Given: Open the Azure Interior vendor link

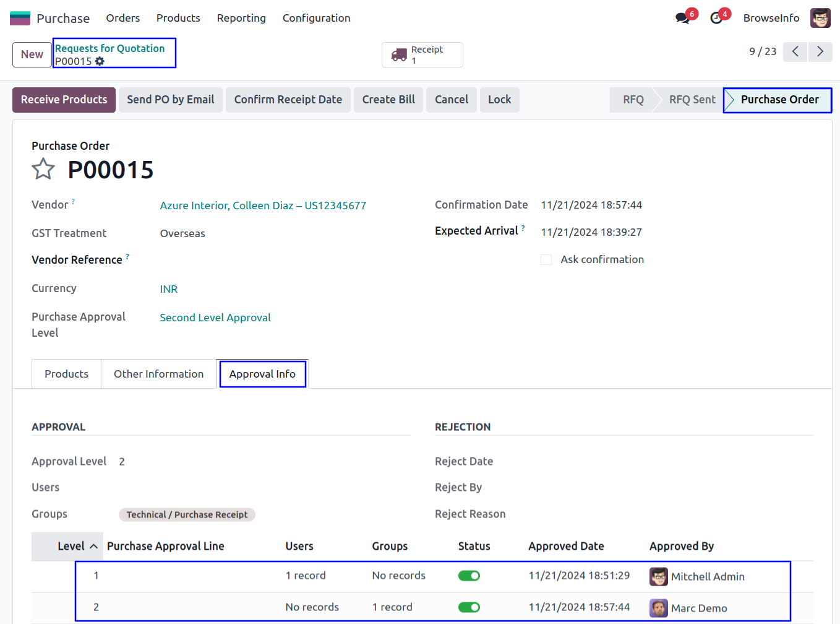Looking at the screenshot, I should [263, 206].
